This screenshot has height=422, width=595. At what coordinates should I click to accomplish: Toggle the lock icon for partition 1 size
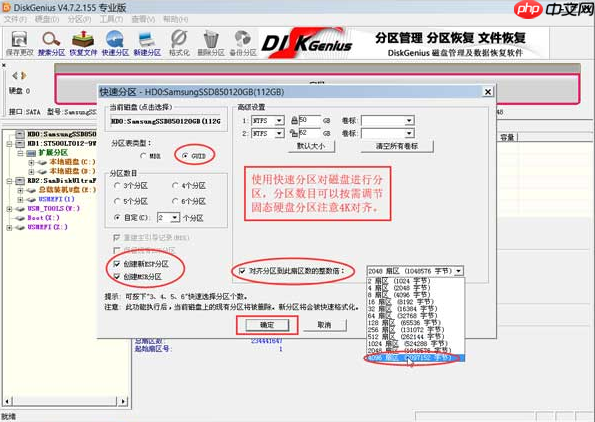pyautogui.click(x=294, y=121)
